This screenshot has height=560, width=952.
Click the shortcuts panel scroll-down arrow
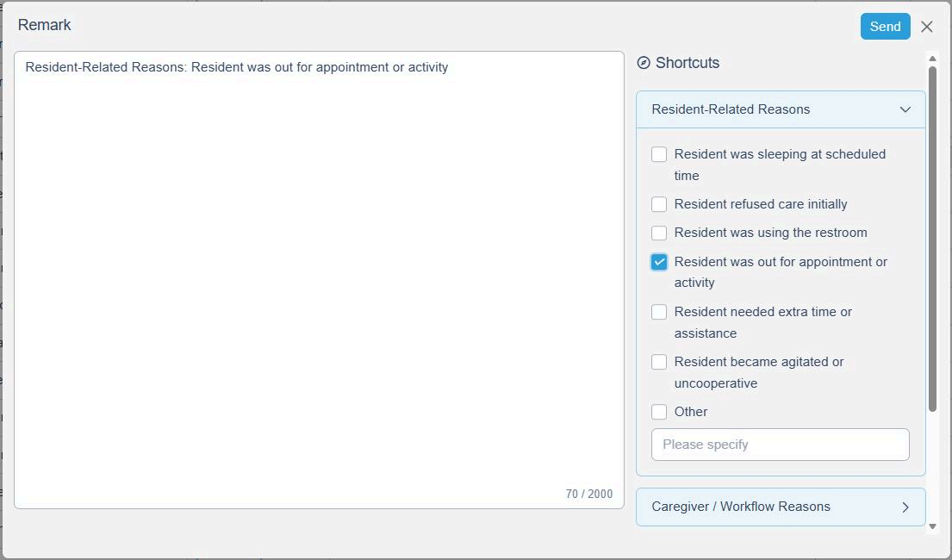tap(932, 526)
